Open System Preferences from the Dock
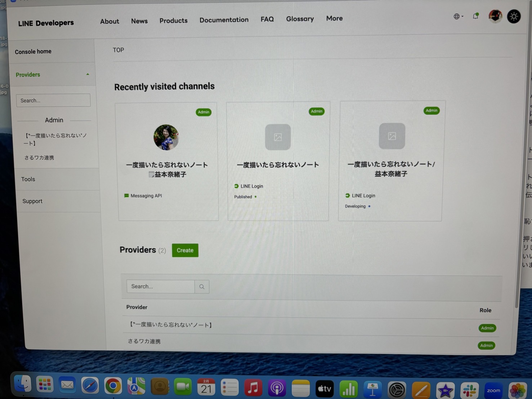This screenshot has width=532, height=399. pos(397,390)
